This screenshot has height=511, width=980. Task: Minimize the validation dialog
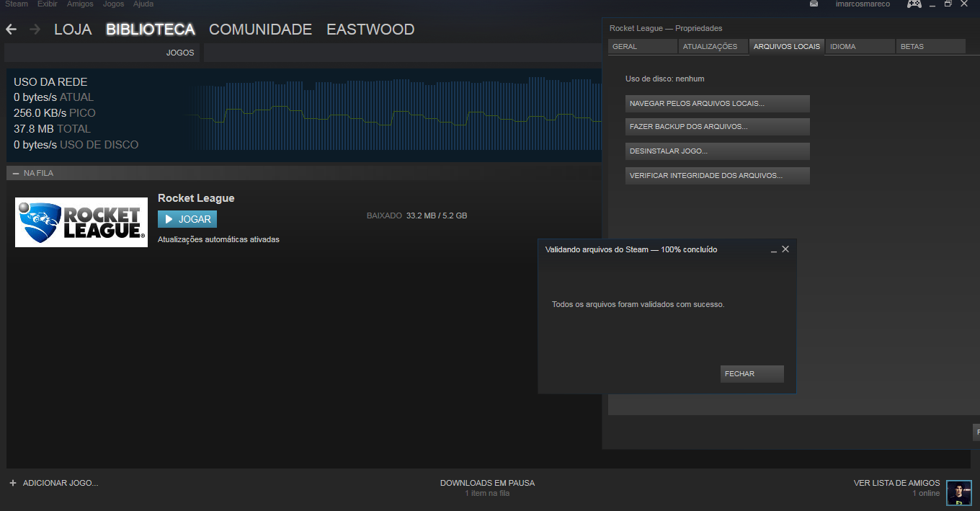[x=774, y=249]
